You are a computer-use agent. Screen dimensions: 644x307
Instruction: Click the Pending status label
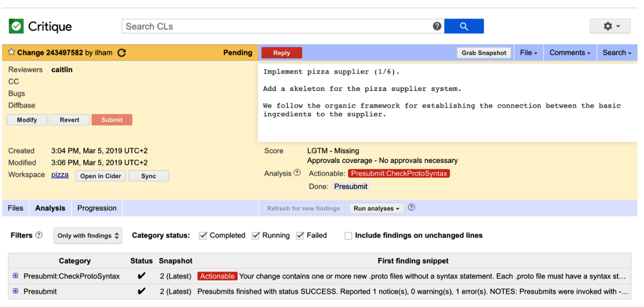[x=238, y=52]
